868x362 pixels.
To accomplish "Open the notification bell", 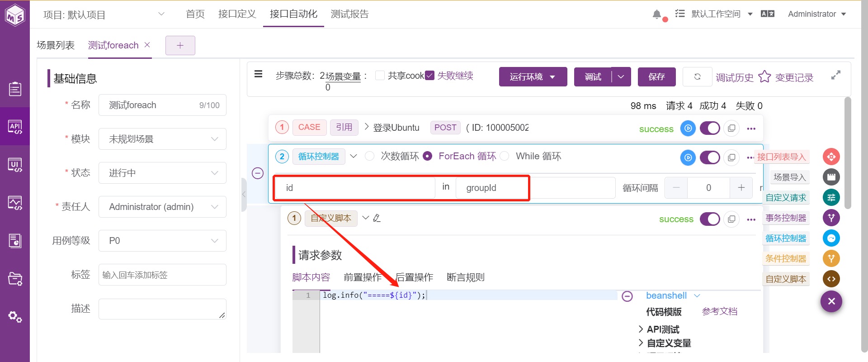I will (657, 14).
